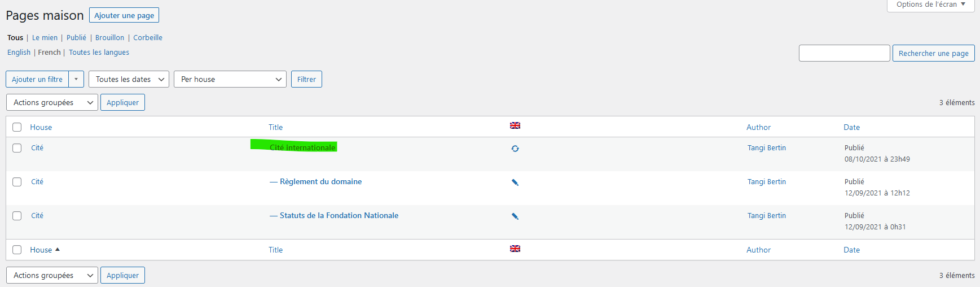Open the top Actions groupées dropdown
Viewport: 980px width, 287px height.
click(x=52, y=102)
